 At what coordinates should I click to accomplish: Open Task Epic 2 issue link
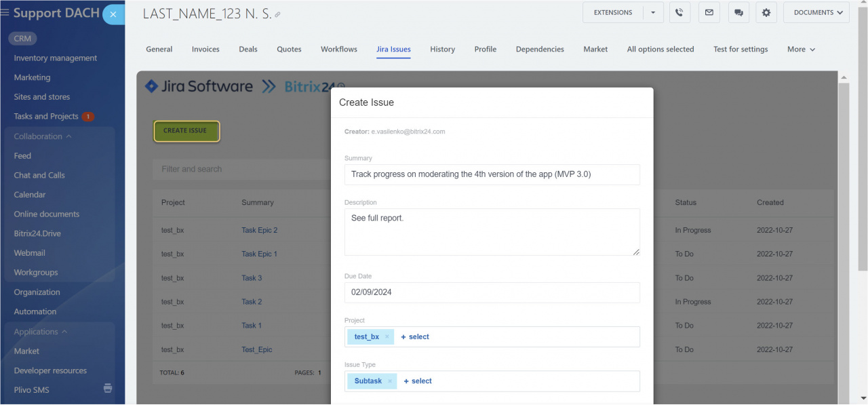[x=260, y=231]
